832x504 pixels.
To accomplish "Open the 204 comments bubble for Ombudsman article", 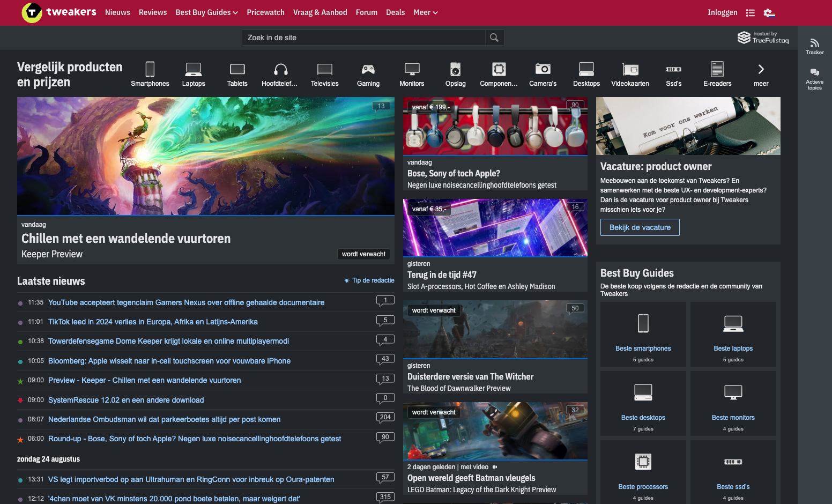I will [385, 418].
